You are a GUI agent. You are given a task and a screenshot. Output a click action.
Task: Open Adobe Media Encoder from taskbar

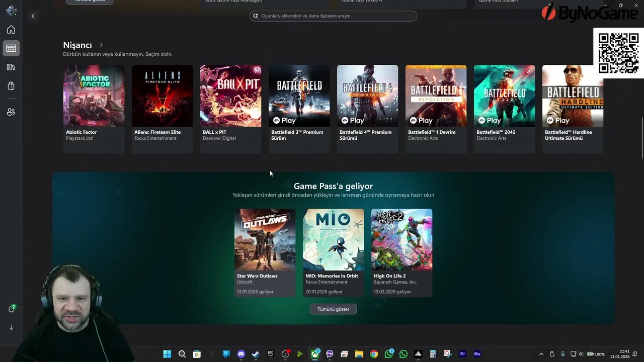(477, 354)
